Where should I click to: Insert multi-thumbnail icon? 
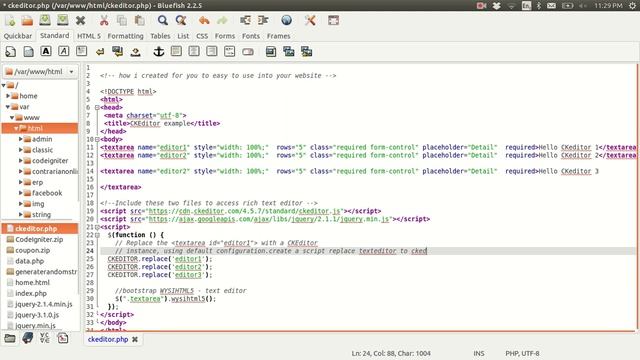click(x=307, y=51)
